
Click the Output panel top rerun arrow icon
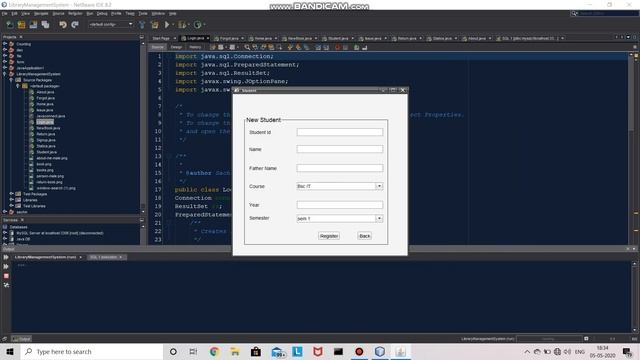[6, 257]
